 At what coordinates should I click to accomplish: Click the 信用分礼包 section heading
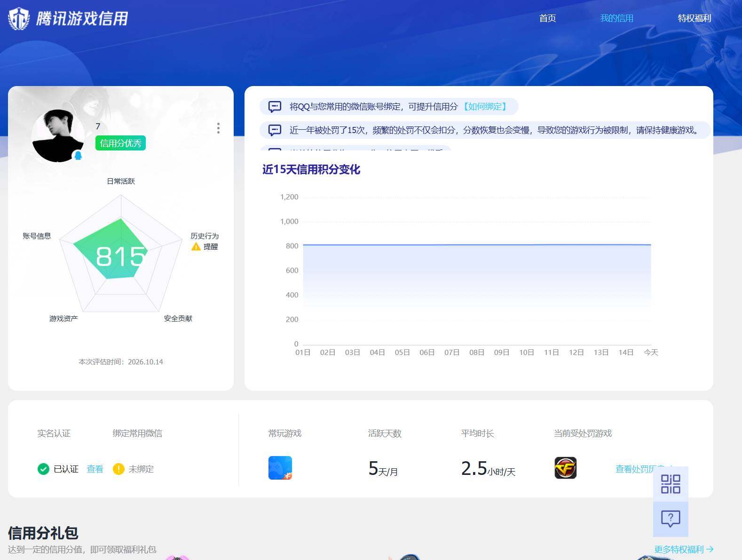click(x=43, y=533)
